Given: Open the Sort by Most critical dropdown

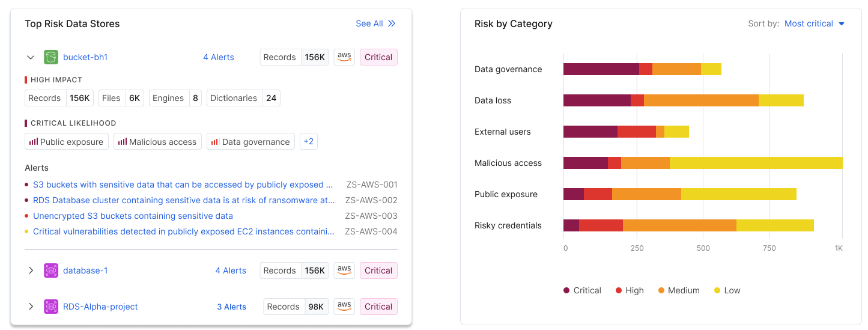Looking at the screenshot, I should [815, 23].
